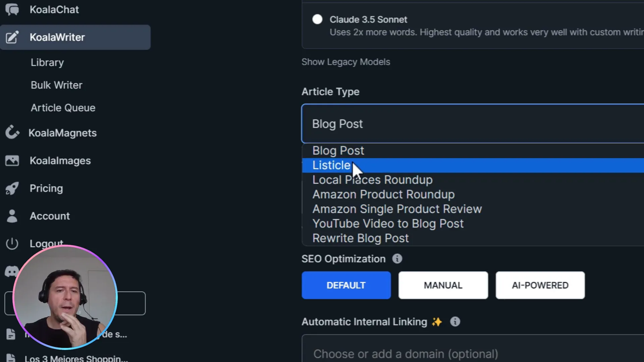Viewport: 644px width, 362px height.
Task: Click the SEO Optimization info icon
Action: click(x=397, y=259)
